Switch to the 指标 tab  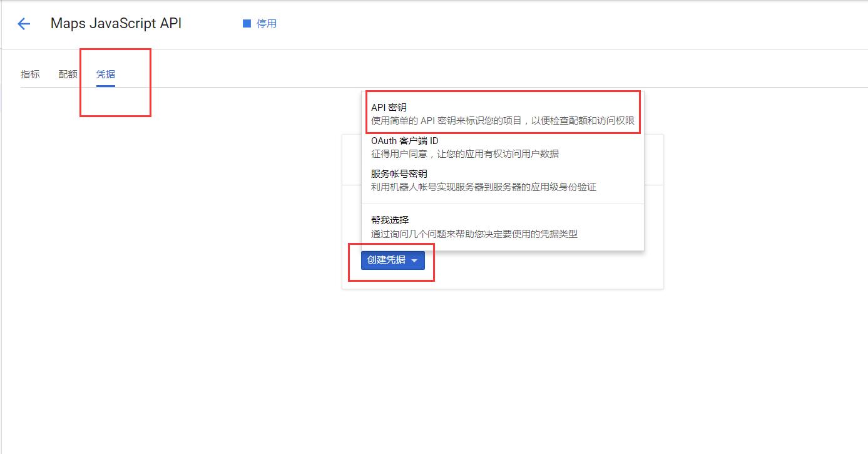[x=30, y=73]
